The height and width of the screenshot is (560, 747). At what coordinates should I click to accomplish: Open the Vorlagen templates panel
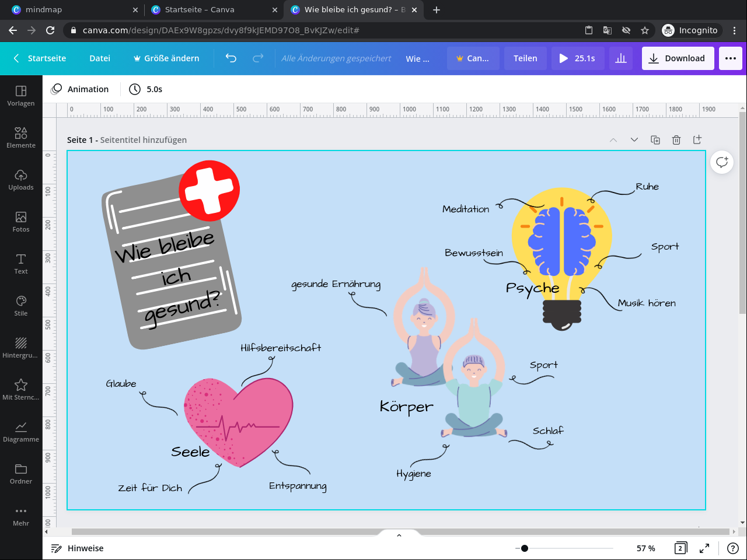[21, 96]
